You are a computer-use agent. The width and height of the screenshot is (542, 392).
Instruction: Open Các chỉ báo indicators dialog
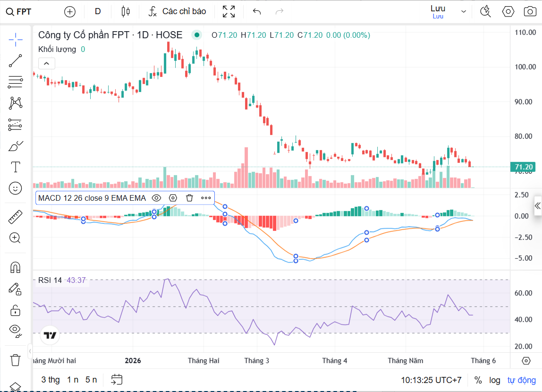[x=178, y=12]
